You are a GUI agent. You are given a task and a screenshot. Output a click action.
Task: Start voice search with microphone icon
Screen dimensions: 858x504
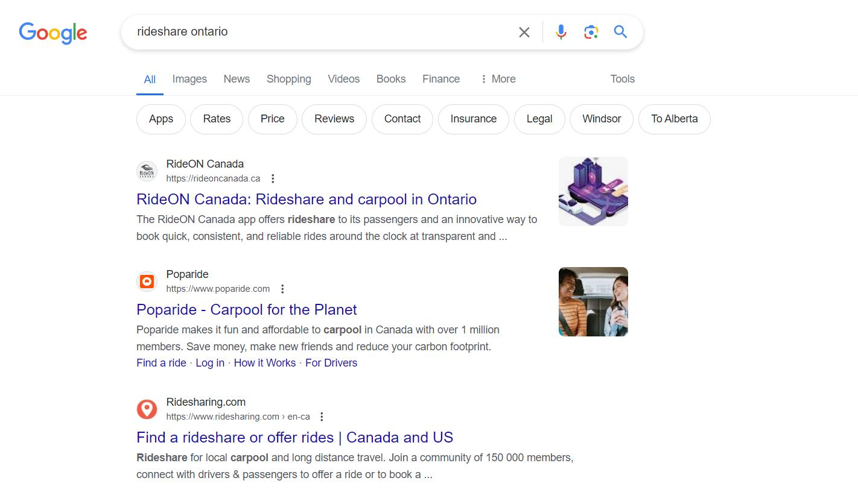(x=561, y=32)
